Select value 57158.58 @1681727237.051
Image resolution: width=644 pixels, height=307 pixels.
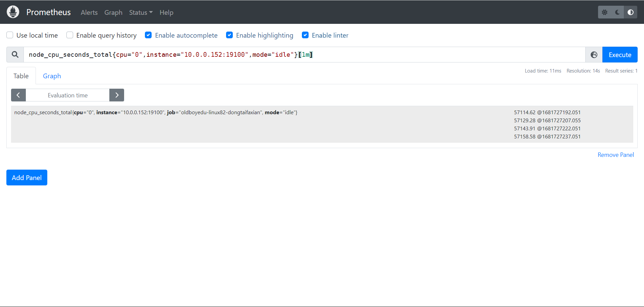[547, 137]
